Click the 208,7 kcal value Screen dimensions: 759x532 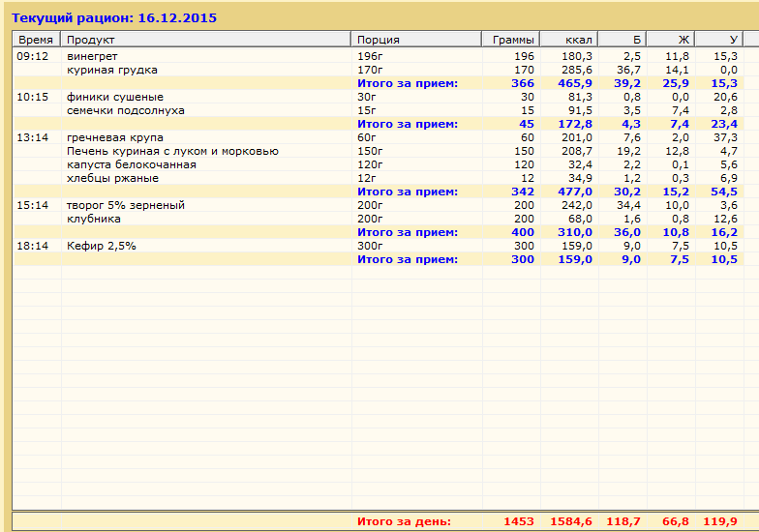(x=577, y=151)
